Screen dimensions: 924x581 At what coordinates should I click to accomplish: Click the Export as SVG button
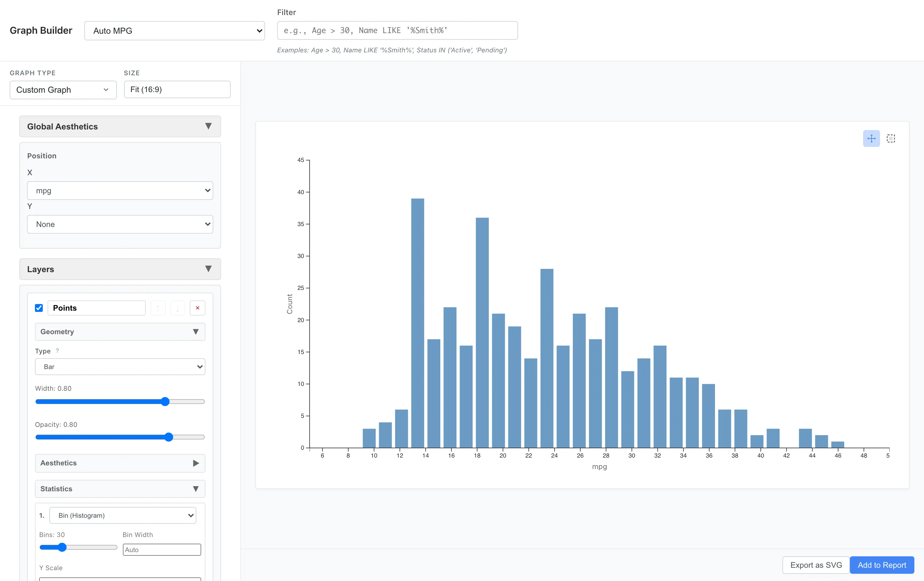coord(815,565)
